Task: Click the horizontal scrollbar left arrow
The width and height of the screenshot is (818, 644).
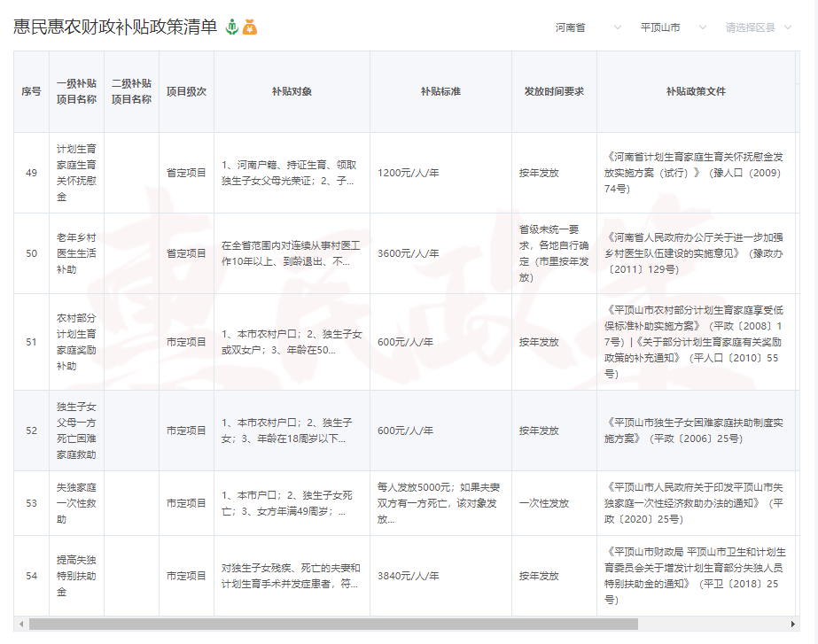Action: (x=21, y=625)
